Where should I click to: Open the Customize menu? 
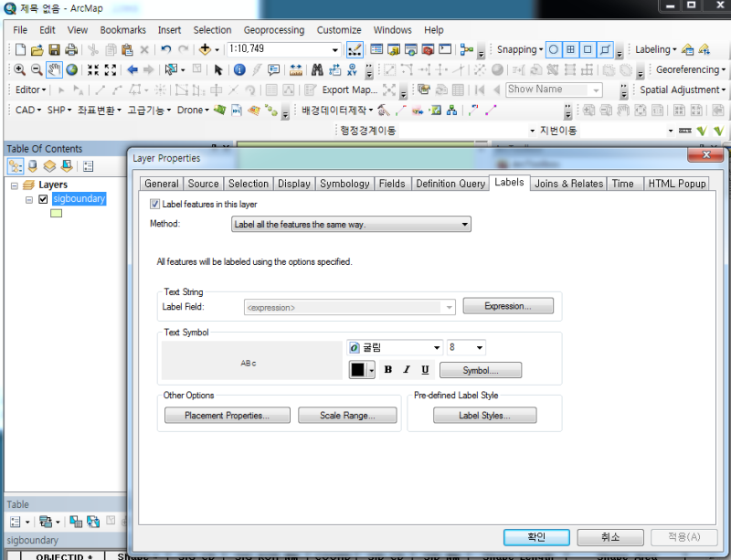coord(339,30)
